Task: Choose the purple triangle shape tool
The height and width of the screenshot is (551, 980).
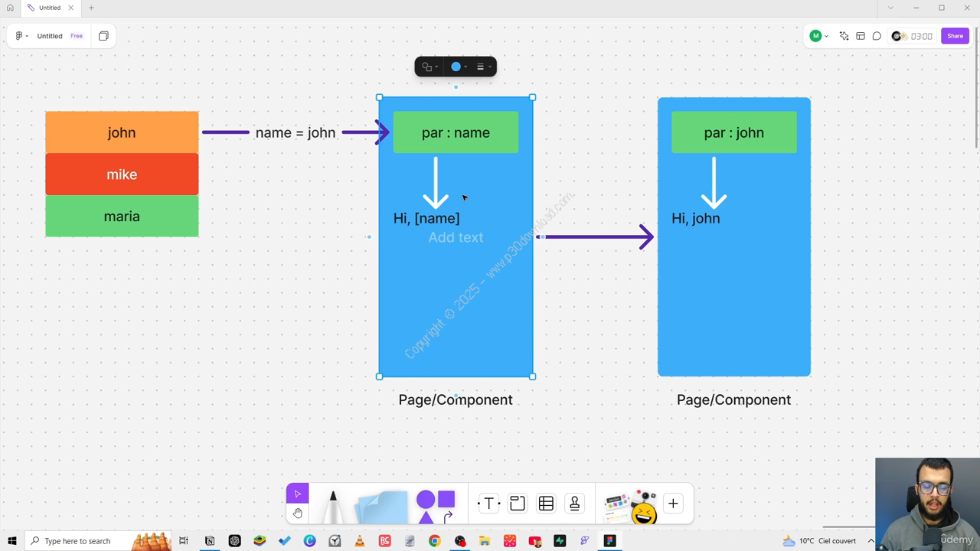Action: pyautogui.click(x=426, y=518)
